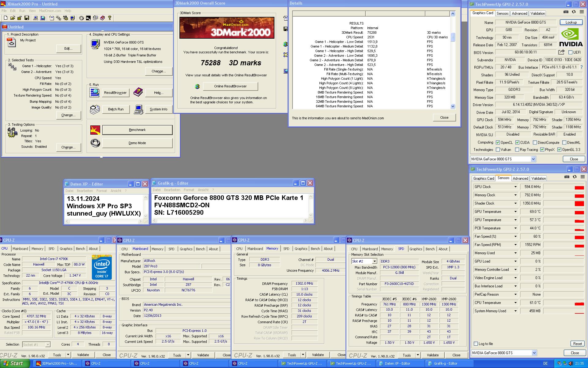588x368 pixels.
Task: Click Demo mode ring icon in 3DMark toolbar
Action: coord(81,18)
